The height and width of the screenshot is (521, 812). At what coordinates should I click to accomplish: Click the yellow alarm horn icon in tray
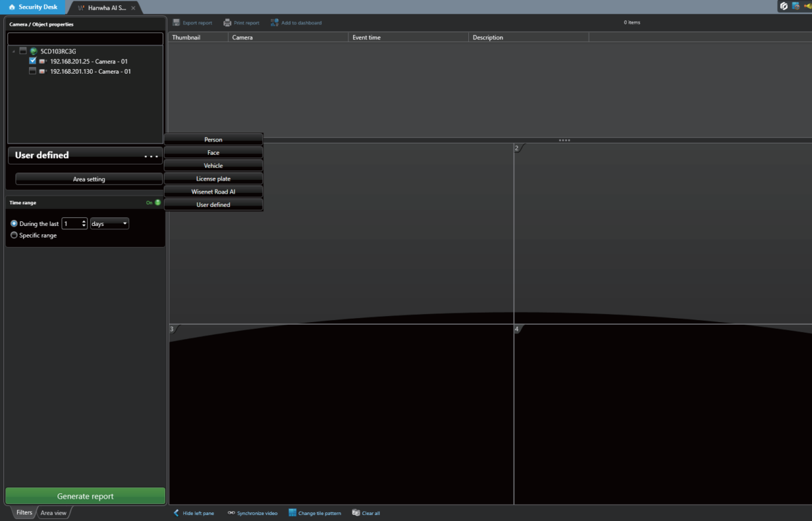pos(807,6)
